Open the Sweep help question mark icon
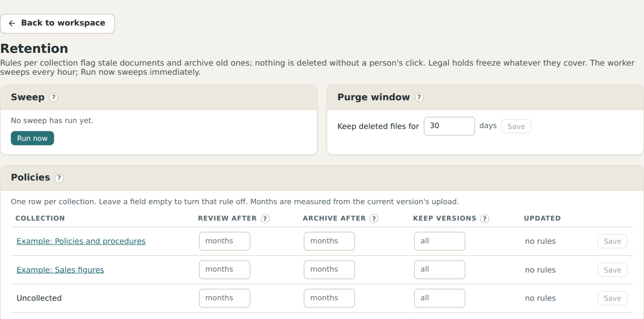This screenshot has width=644, height=319. click(54, 98)
